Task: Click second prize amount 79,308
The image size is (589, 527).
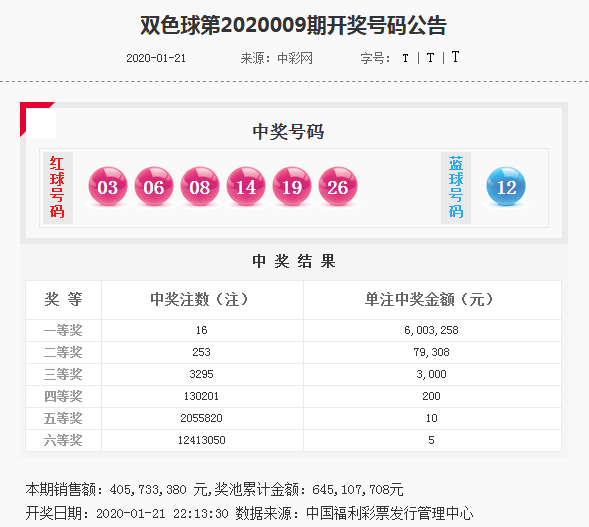Action: click(x=432, y=352)
